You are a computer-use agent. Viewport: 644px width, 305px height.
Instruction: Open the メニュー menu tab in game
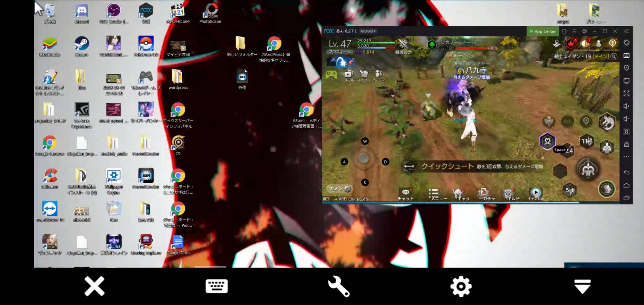tap(439, 194)
